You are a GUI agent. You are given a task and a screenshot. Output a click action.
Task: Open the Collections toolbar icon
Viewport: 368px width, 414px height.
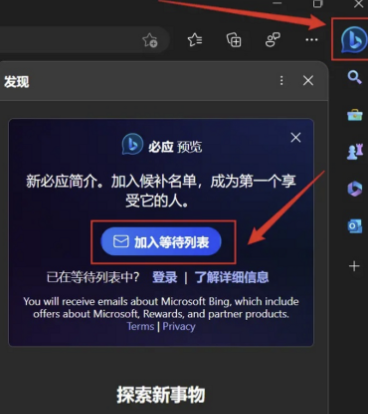pyautogui.click(x=234, y=40)
